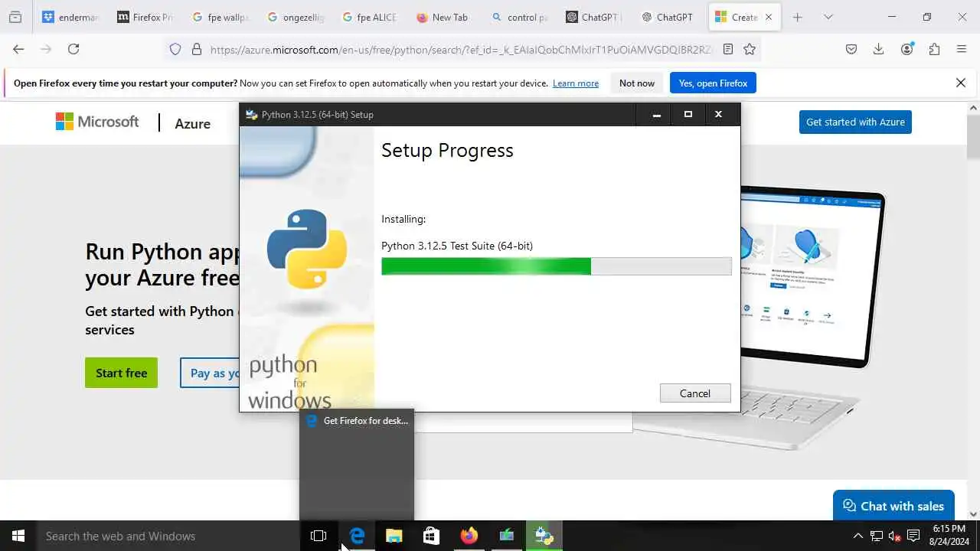Open Task View on the taskbar
The height and width of the screenshot is (551, 980).
pos(318,536)
